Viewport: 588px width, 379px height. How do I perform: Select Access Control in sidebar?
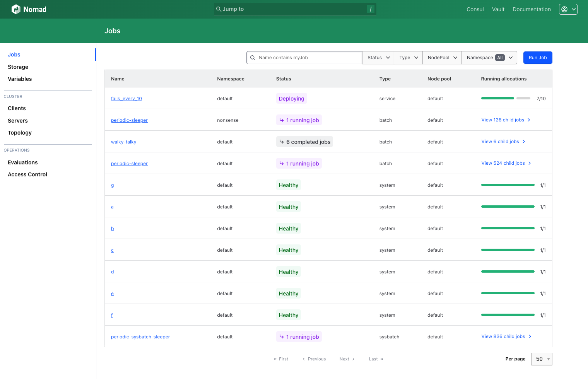click(x=27, y=174)
